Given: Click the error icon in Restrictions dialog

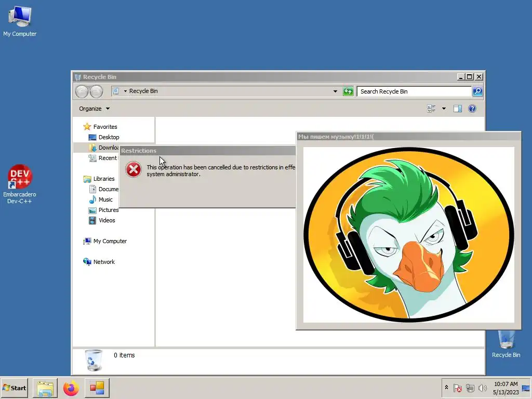Looking at the screenshot, I should coord(134,169).
